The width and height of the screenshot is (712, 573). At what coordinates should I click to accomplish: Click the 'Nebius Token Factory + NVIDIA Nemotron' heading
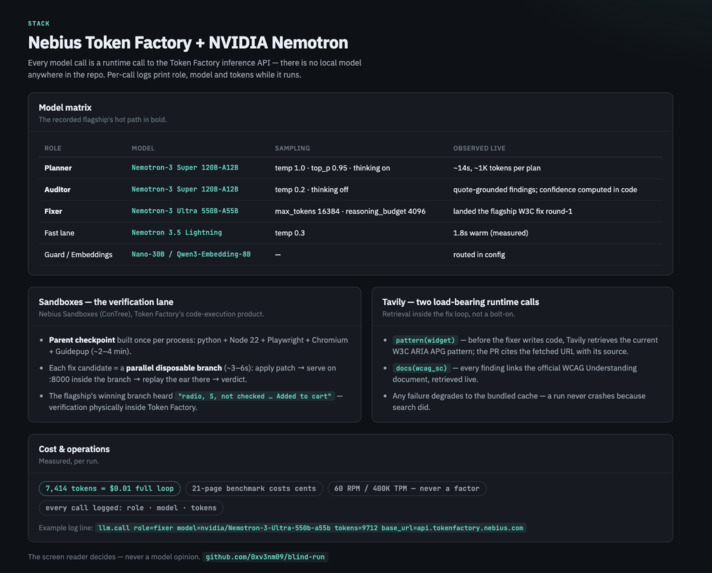(x=188, y=43)
